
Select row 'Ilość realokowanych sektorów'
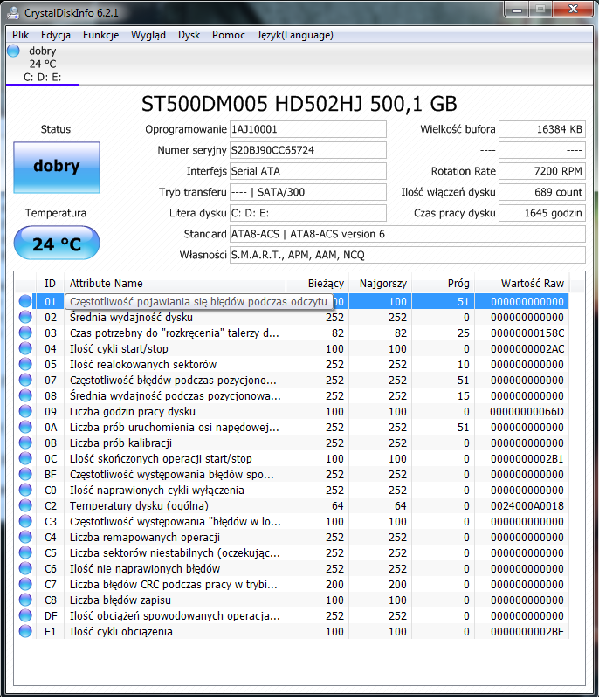293,364
